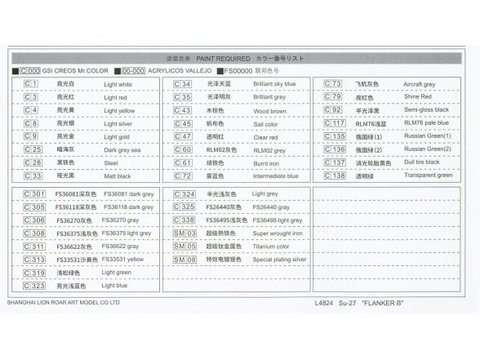480x360 pixels.
Task: Click the 'Steel' color name
Action: click(111, 163)
